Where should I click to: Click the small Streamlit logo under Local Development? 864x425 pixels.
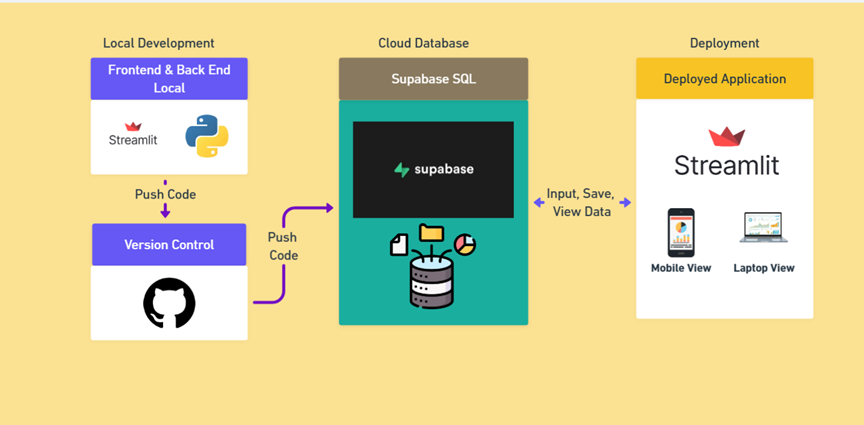pyautogui.click(x=133, y=134)
